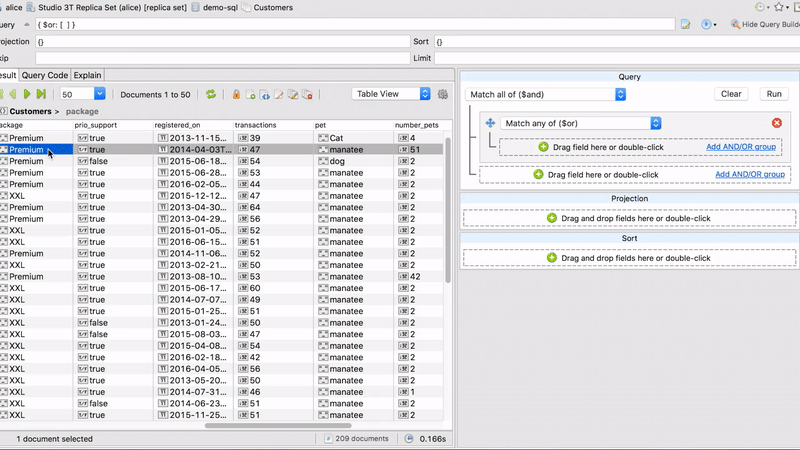Remove the $or group with the red X
Image resolution: width=800 pixels, height=450 pixels.
pos(777,123)
